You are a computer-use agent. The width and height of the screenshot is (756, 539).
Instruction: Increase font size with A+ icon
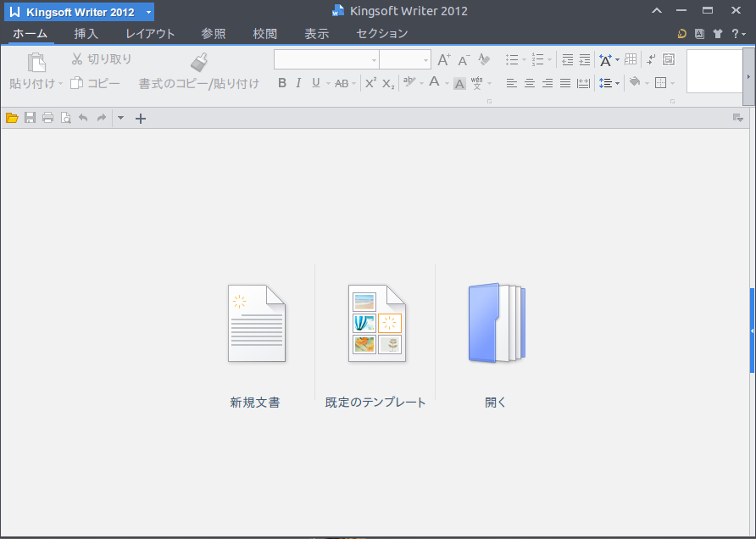click(444, 59)
